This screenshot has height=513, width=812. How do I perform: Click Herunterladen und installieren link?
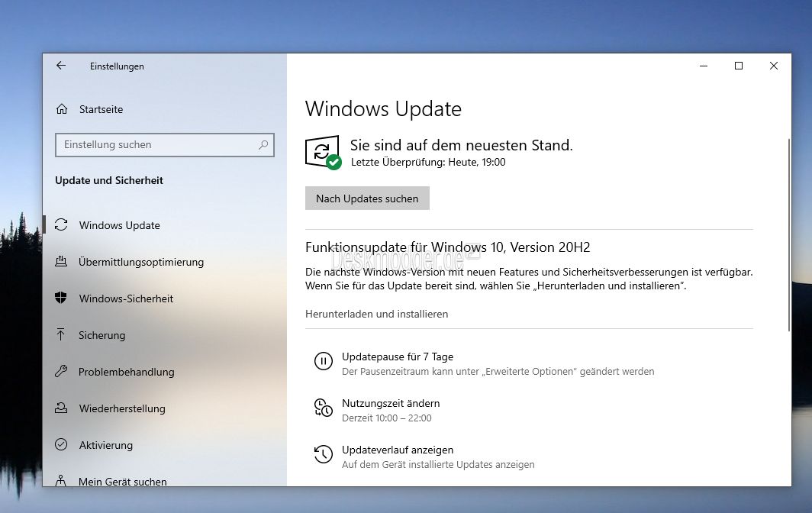376,314
